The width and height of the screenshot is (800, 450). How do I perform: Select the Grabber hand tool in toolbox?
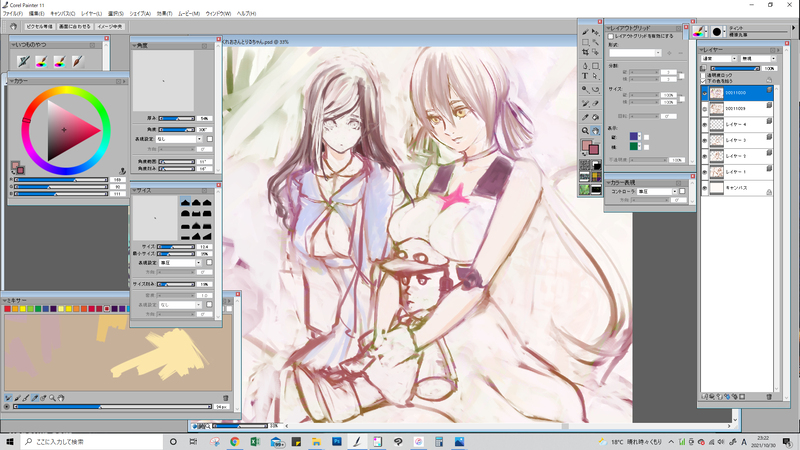click(595, 131)
